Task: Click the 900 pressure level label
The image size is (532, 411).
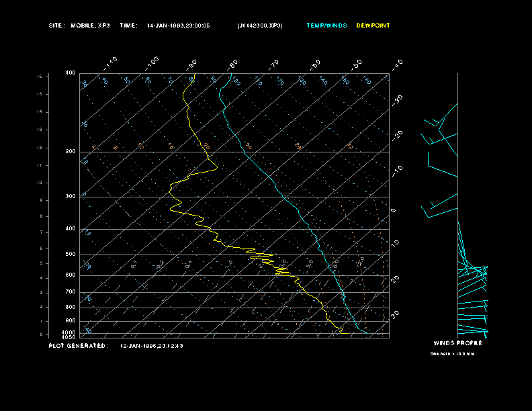Action: pos(71,321)
